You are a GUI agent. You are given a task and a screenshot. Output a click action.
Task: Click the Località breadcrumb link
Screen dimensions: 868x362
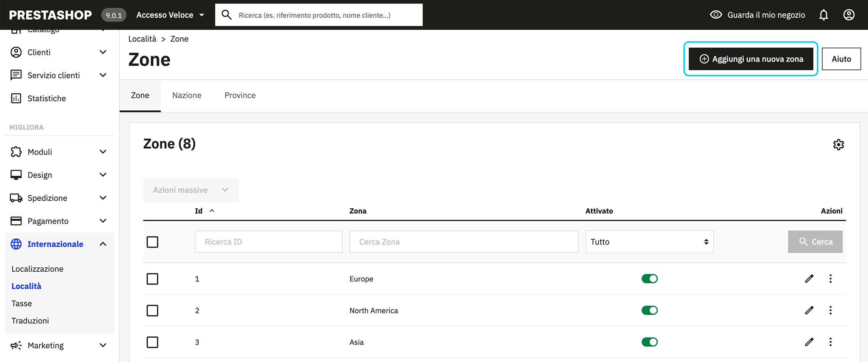tap(142, 39)
